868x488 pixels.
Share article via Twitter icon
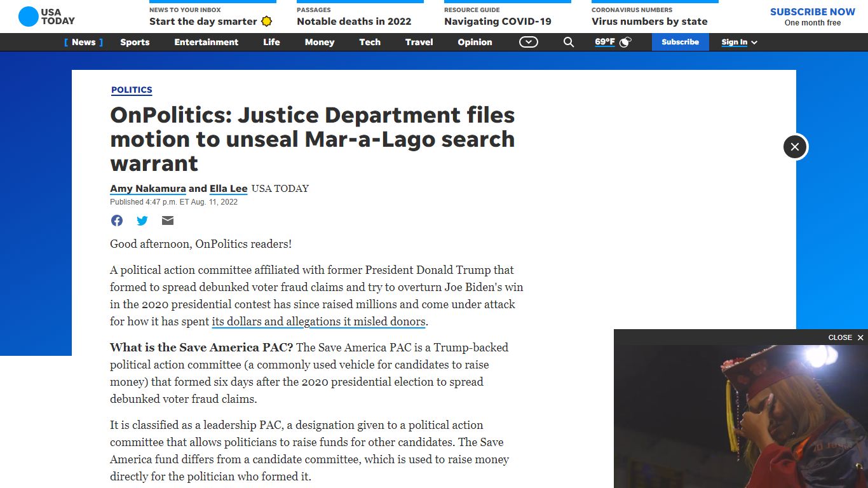(x=142, y=220)
